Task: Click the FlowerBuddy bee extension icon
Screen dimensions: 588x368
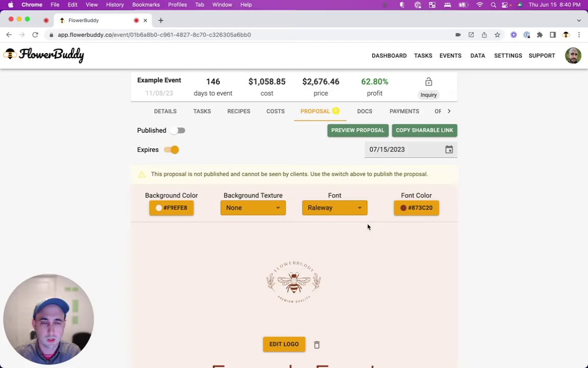Action: pos(566,35)
